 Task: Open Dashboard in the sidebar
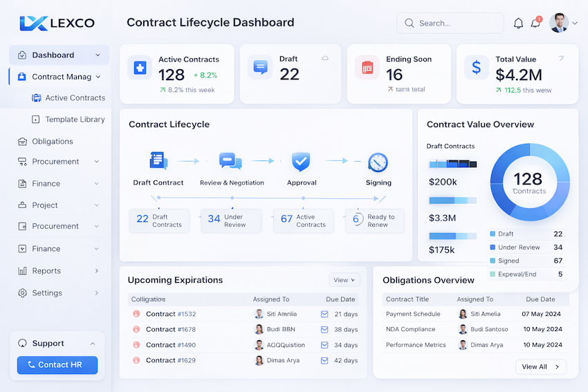(59, 55)
